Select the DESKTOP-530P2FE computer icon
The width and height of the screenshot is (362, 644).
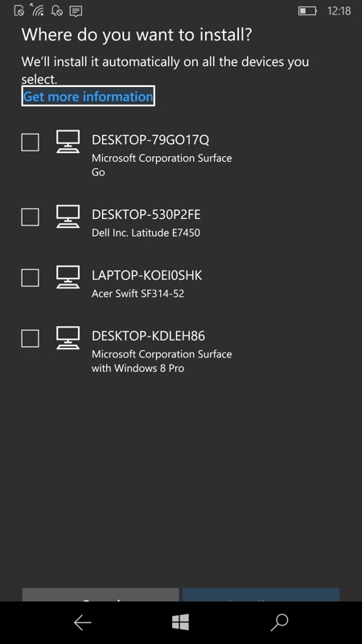pyautogui.click(x=68, y=217)
